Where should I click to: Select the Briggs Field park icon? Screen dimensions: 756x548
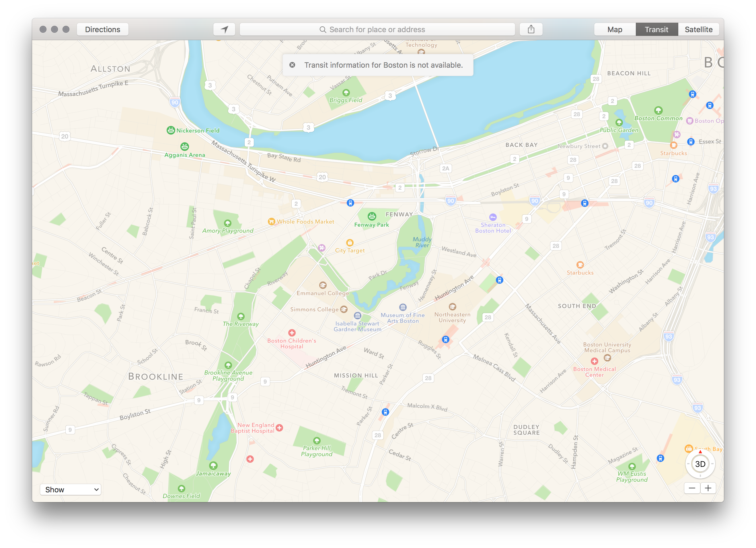pos(346,92)
